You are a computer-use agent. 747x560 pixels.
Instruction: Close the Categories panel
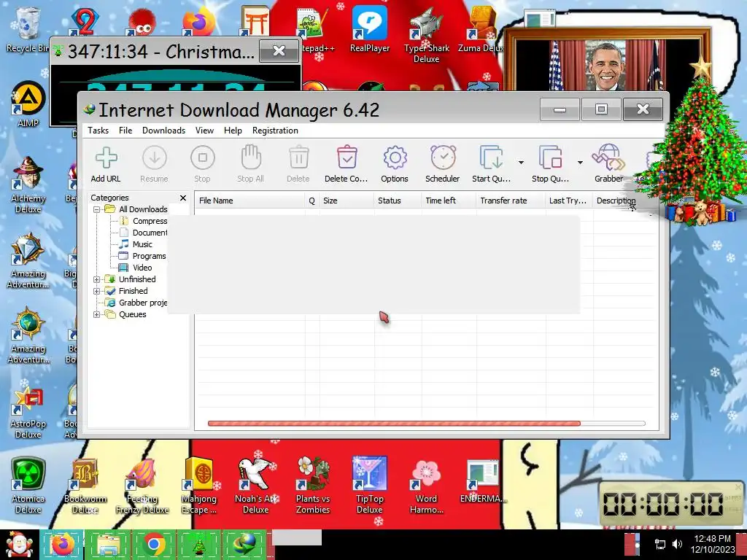click(183, 198)
